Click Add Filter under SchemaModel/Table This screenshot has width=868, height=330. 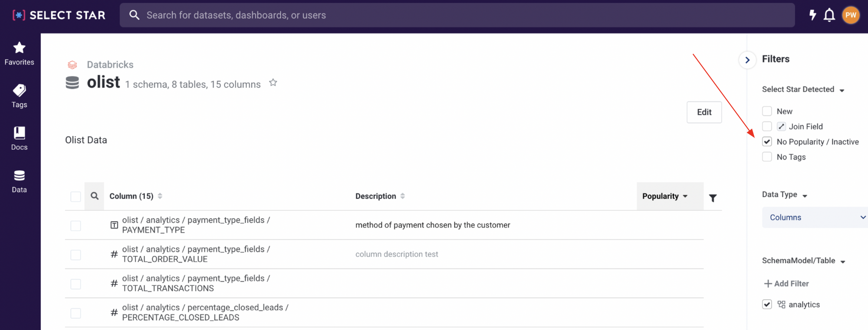pos(786,284)
